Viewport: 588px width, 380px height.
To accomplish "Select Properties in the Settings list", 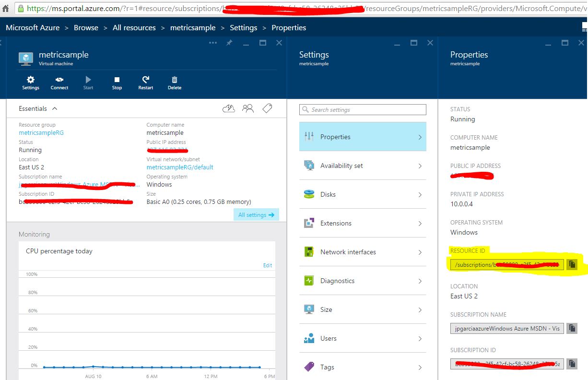I will (363, 137).
